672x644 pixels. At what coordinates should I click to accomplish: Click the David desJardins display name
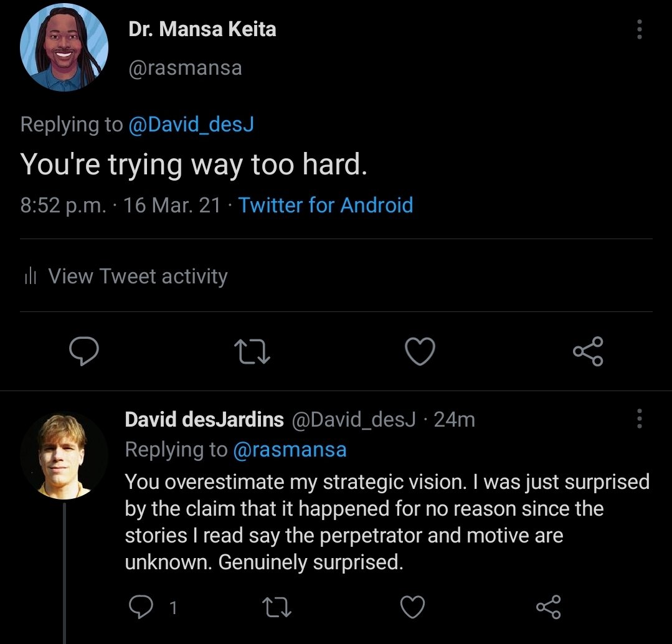click(x=204, y=420)
